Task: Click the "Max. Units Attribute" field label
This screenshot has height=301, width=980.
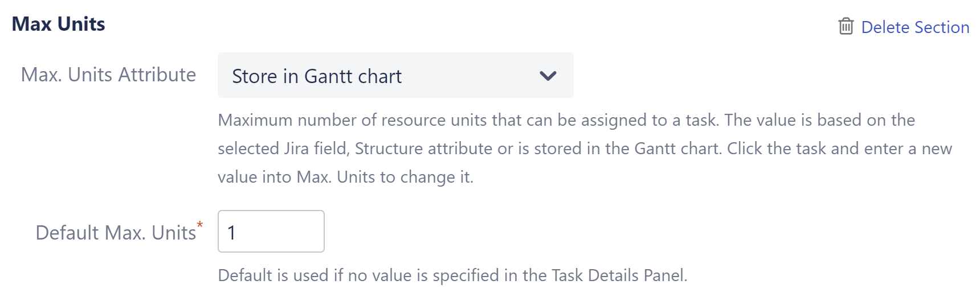Action: tap(108, 75)
